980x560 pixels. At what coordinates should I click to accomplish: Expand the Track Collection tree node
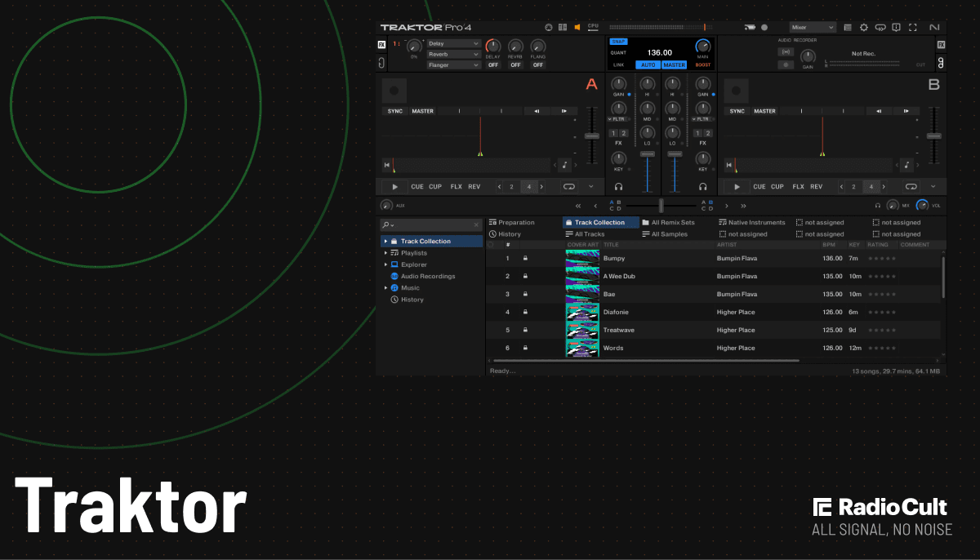point(385,242)
